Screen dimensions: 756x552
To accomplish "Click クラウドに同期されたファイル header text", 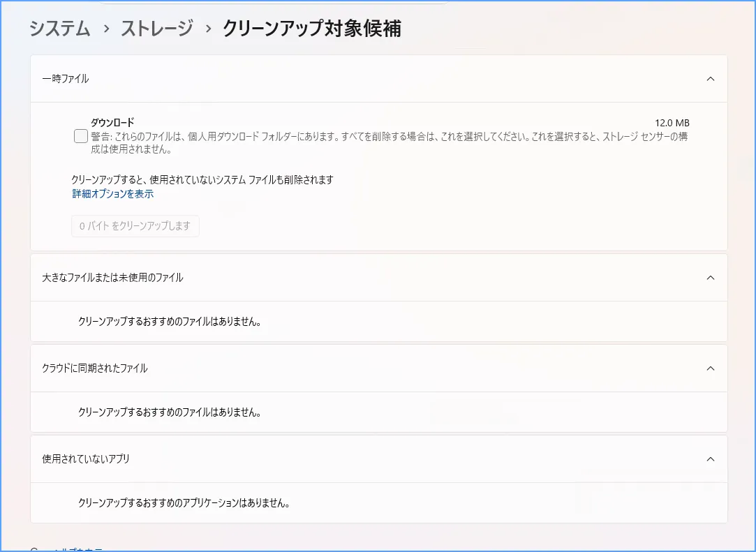I will [95, 368].
